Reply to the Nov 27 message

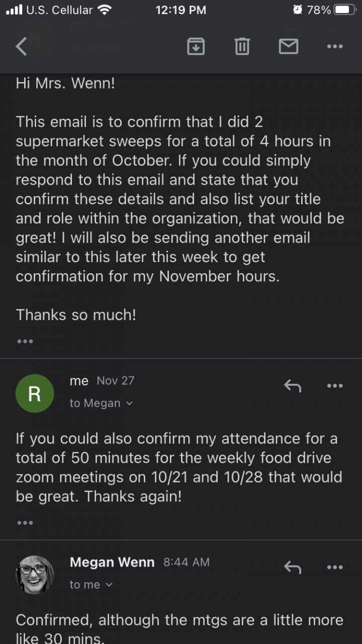coord(292,386)
